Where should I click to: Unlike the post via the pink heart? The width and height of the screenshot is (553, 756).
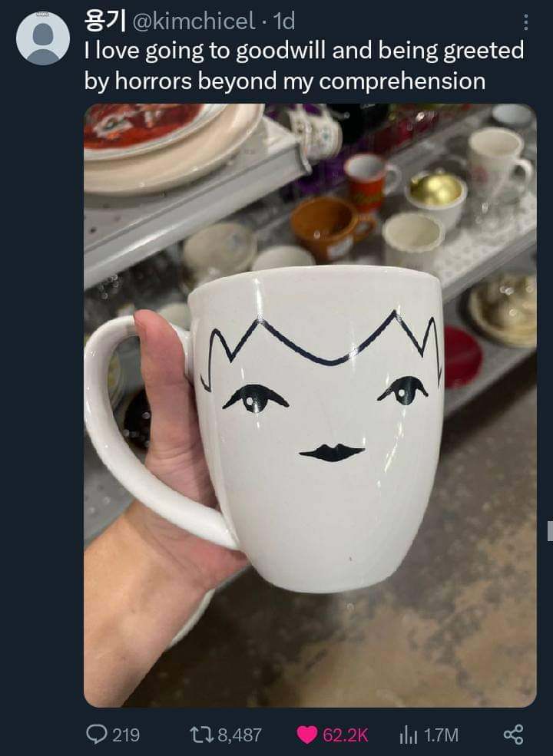coord(307,735)
